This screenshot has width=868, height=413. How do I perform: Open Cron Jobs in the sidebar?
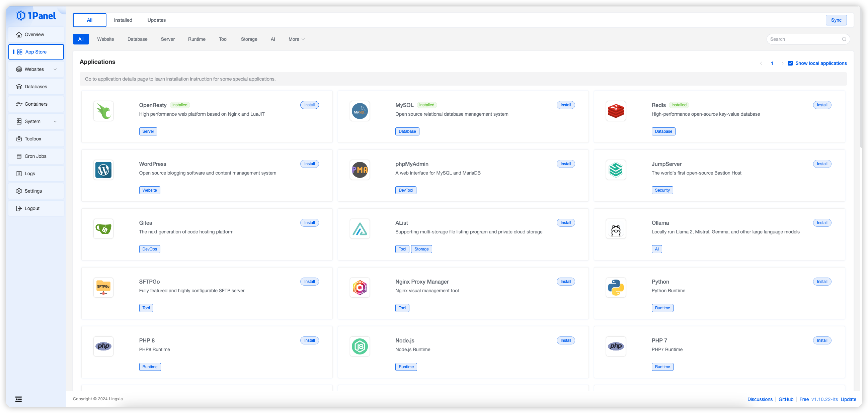coord(36,156)
